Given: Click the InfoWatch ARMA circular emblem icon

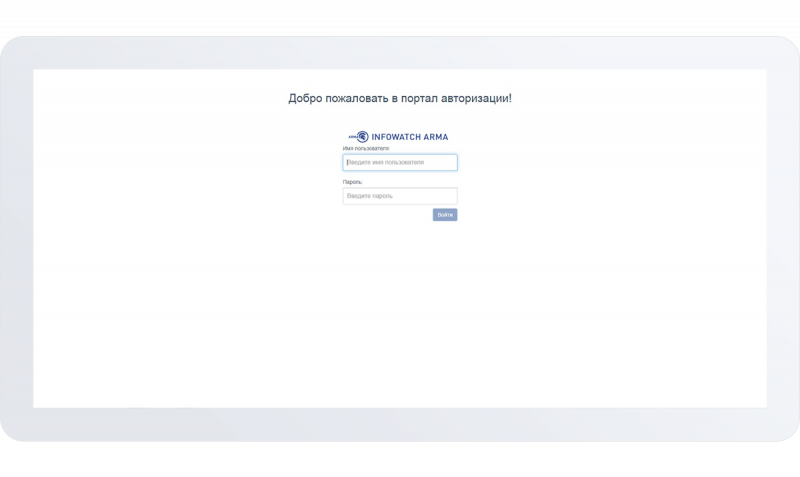Looking at the screenshot, I should pyautogui.click(x=363, y=137).
